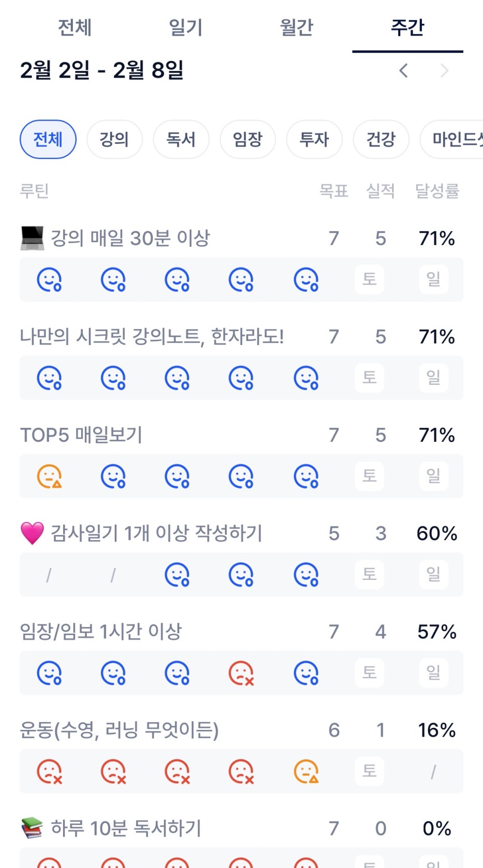Open the 전체 top tab
Image resolution: width=483 pixels, height=868 pixels.
click(74, 27)
